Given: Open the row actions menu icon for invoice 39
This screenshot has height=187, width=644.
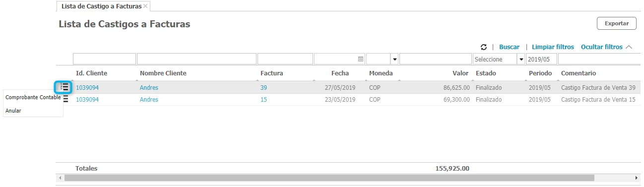Looking at the screenshot, I should click(64, 87).
